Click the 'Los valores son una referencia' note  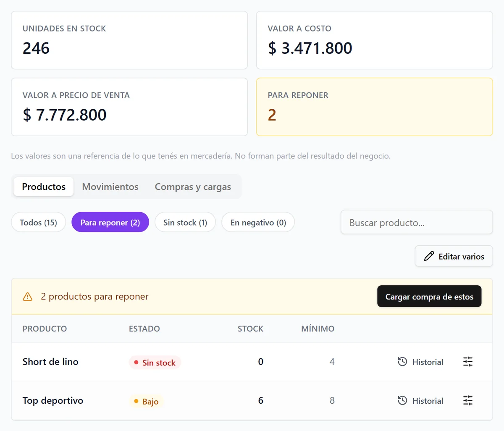[201, 156]
